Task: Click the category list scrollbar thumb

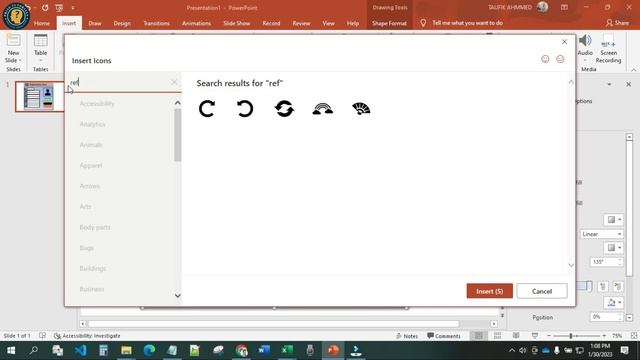Action: (x=178, y=135)
